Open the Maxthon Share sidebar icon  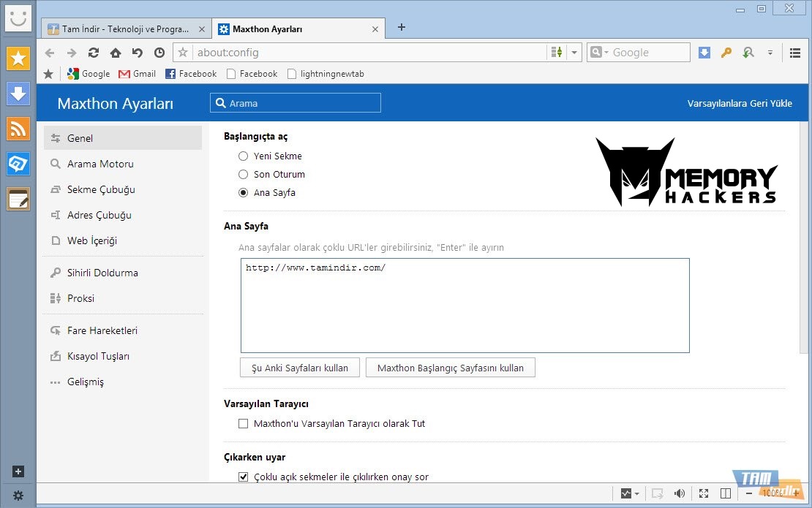click(18, 164)
